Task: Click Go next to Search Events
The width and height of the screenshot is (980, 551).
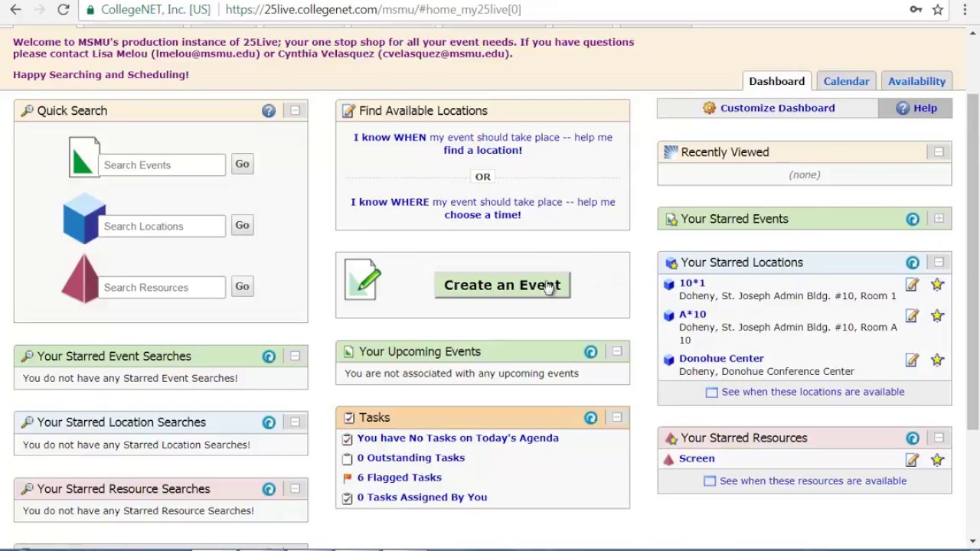Action: click(x=242, y=164)
